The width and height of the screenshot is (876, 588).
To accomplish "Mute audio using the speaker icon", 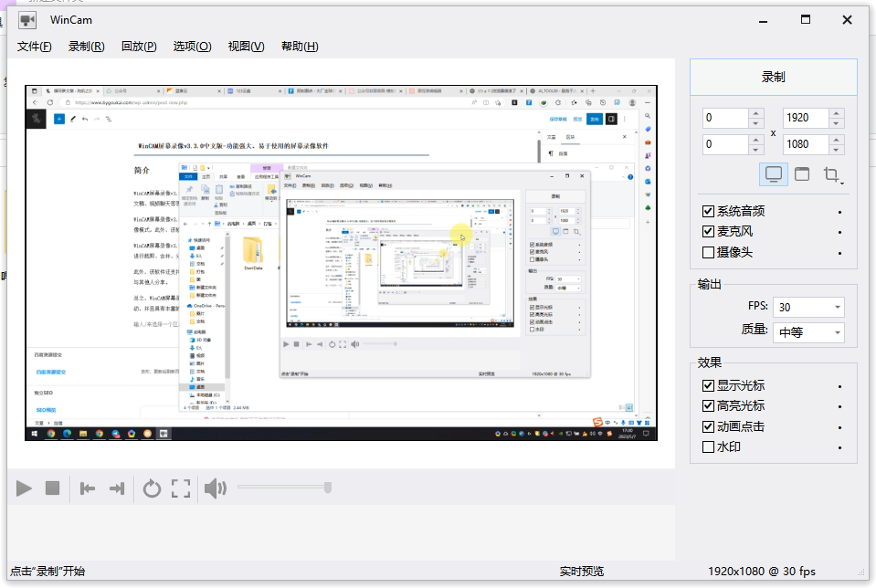I will (215, 488).
